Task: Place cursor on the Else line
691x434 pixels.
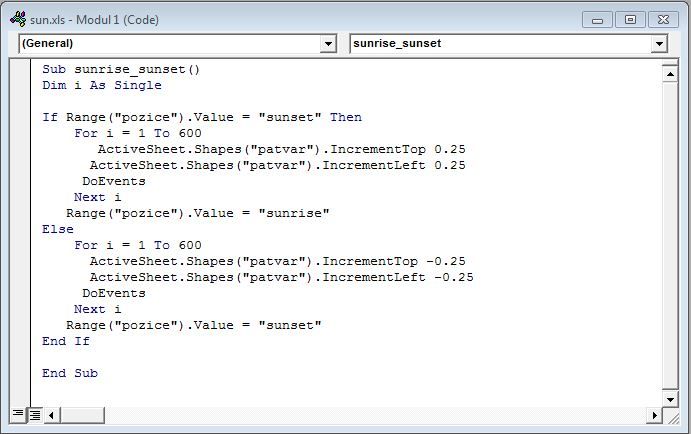Action: [58, 229]
